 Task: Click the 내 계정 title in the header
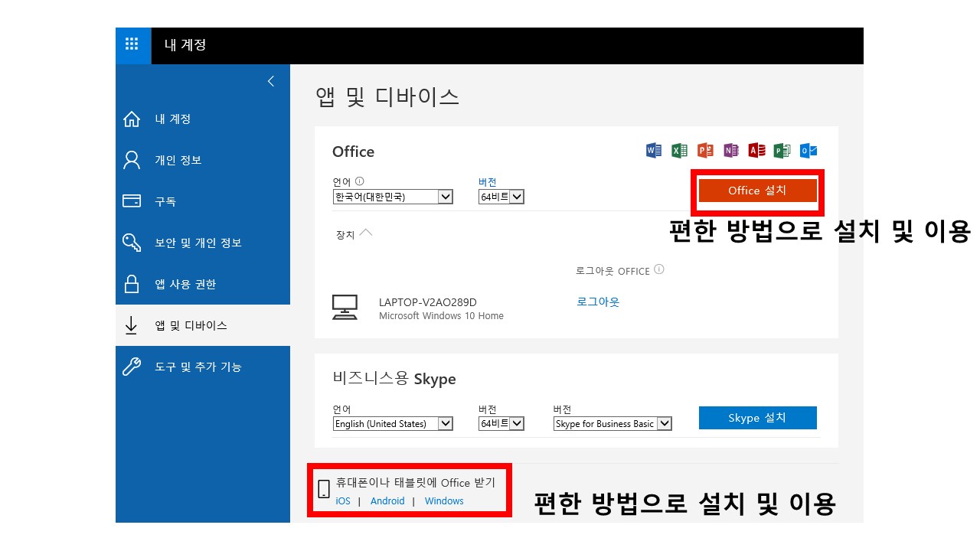click(x=185, y=45)
